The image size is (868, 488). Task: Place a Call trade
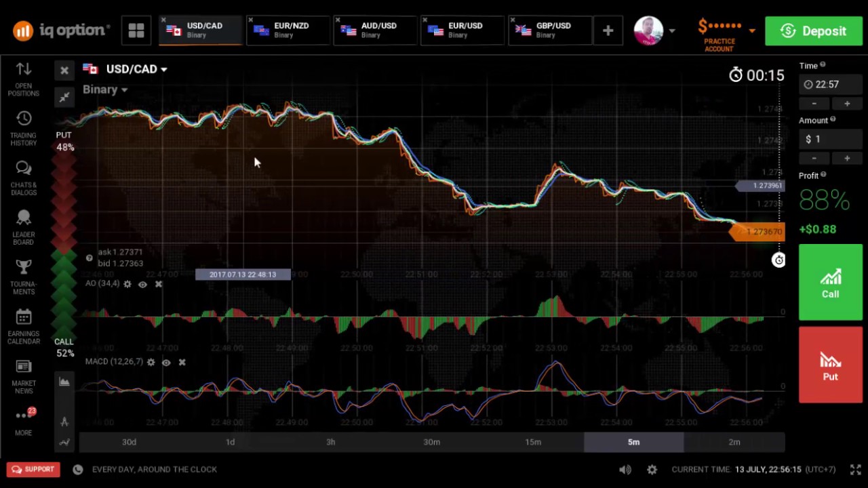tap(830, 282)
